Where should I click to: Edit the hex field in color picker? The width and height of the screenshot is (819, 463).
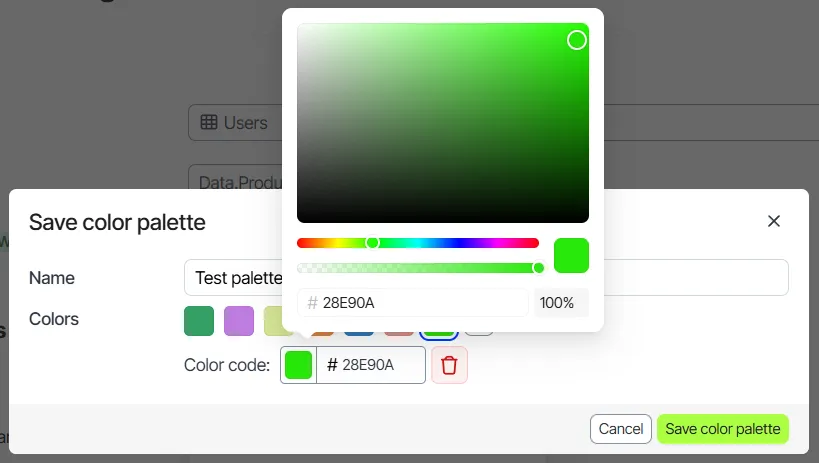[x=413, y=303]
